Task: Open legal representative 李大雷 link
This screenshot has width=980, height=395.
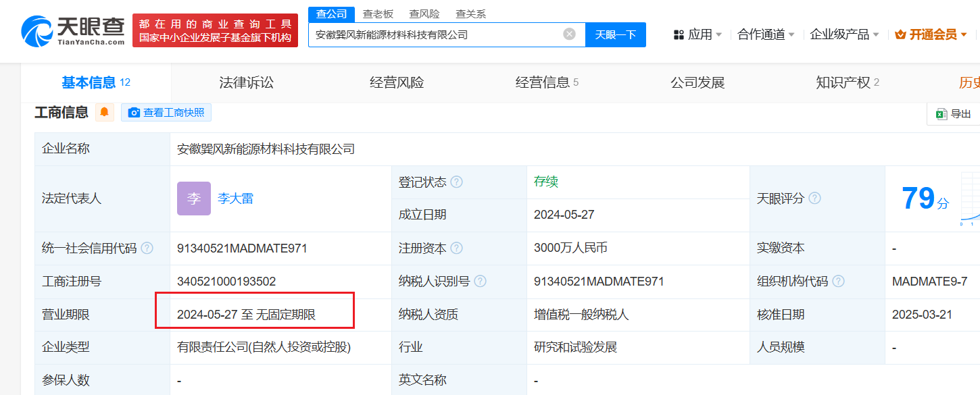Action: coord(235,199)
